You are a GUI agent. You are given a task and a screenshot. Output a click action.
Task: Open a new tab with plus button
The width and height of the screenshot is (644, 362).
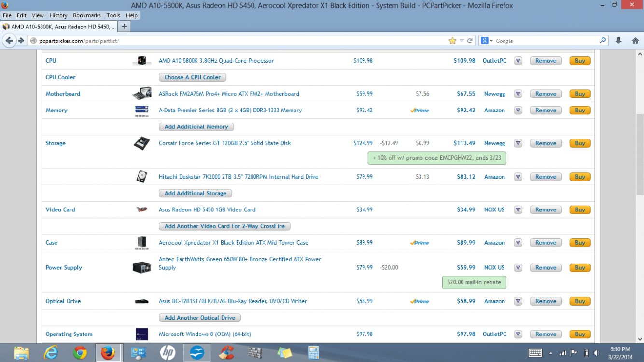tap(124, 26)
